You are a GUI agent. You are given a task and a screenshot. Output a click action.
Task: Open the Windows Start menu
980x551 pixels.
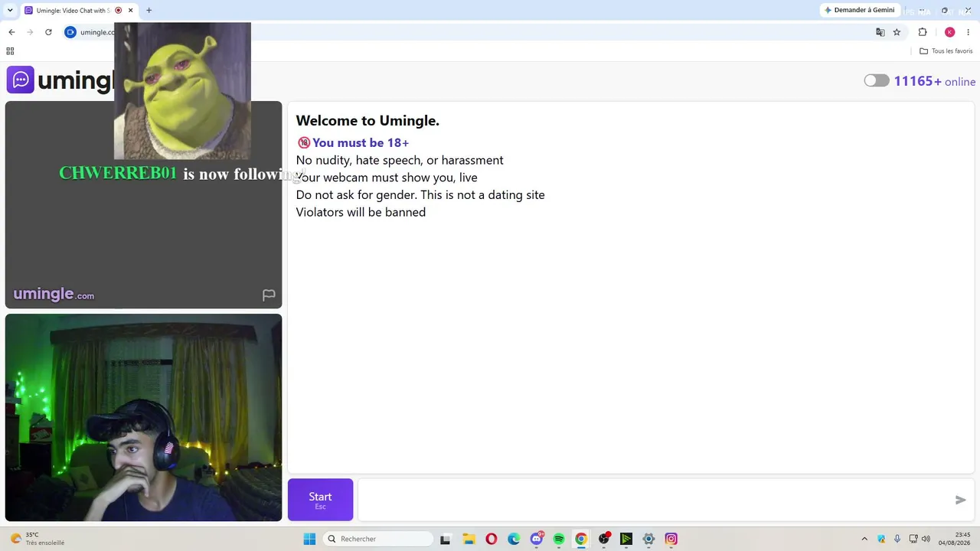pos(309,539)
